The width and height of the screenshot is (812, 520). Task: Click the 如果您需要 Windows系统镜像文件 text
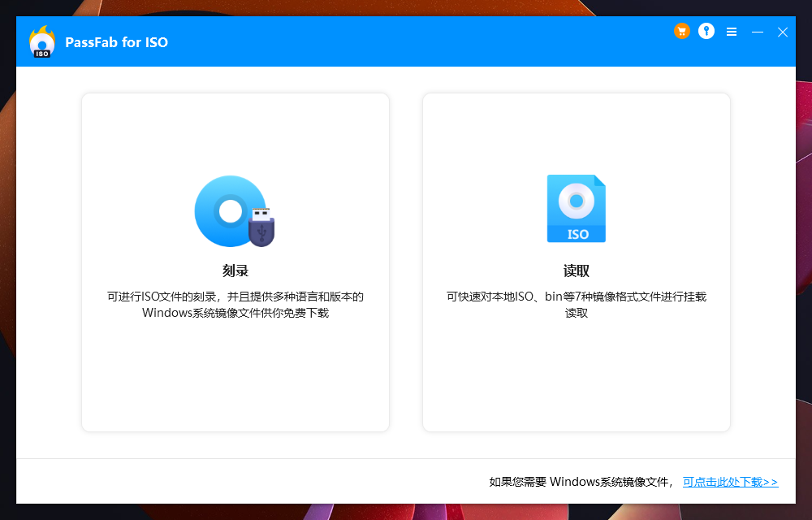(581, 482)
